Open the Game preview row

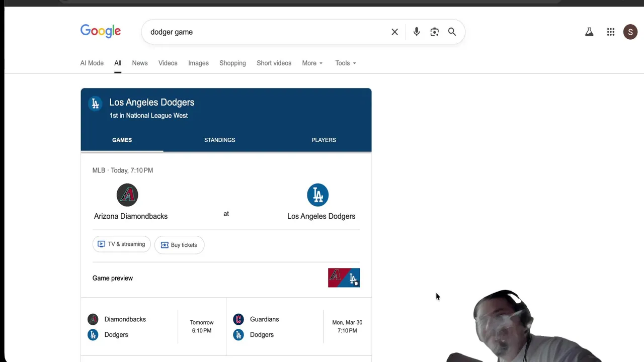(x=226, y=278)
